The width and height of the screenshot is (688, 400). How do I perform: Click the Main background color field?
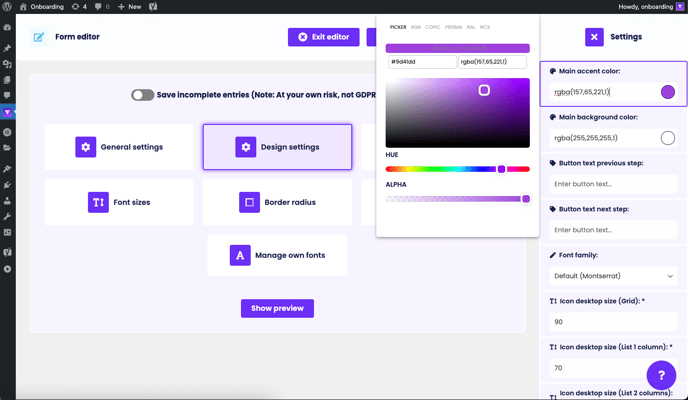(x=603, y=138)
